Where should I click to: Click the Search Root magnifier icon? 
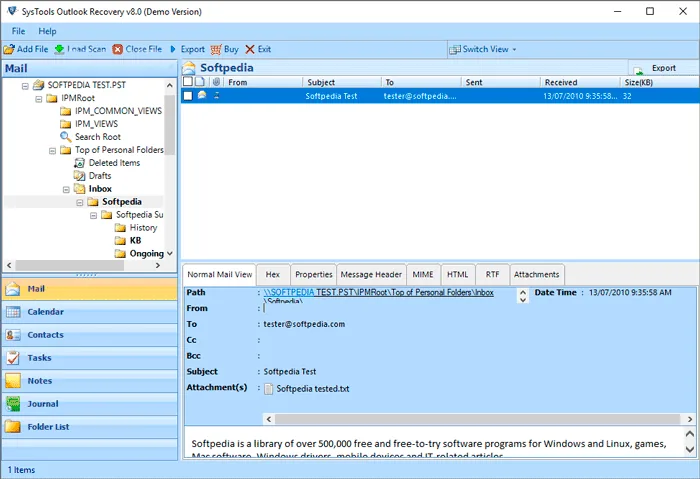(x=66, y=137)
